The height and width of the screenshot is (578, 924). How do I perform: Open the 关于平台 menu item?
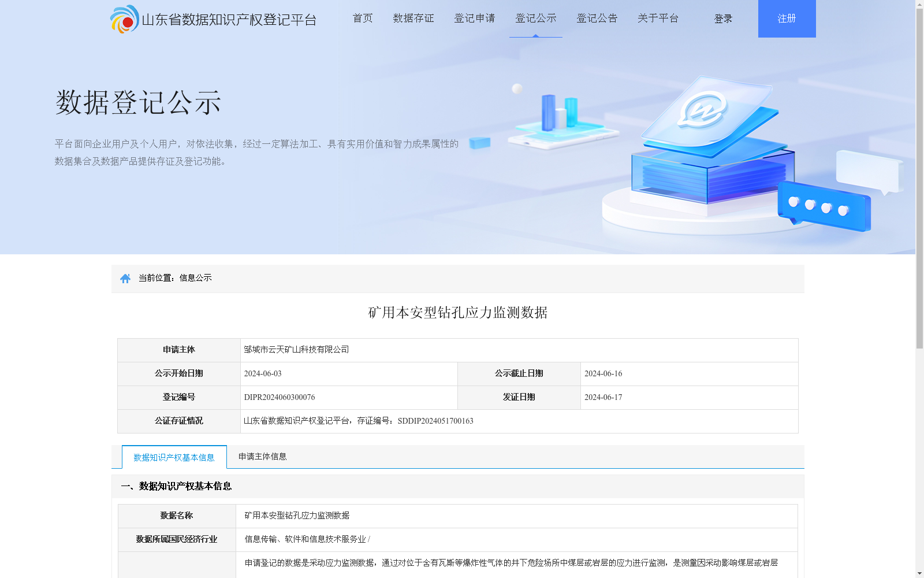(658, 18)
